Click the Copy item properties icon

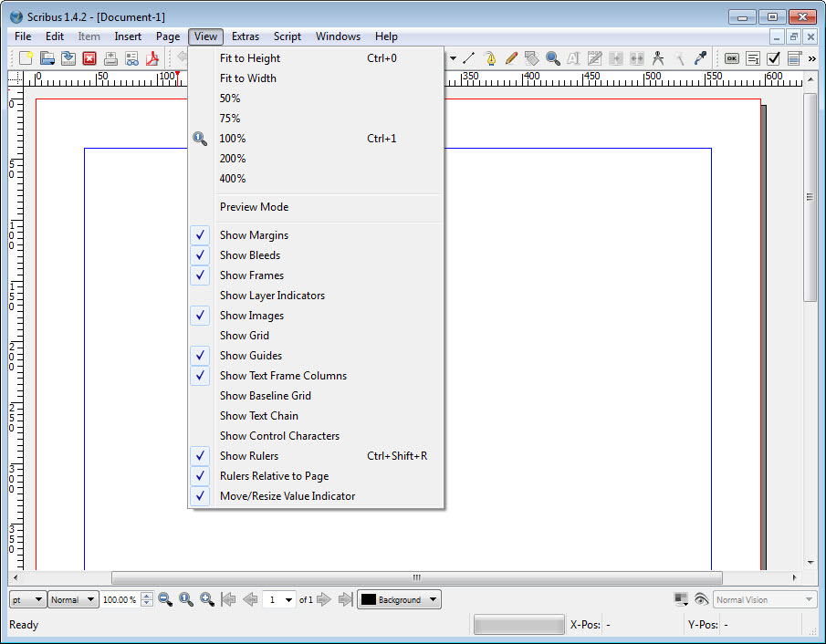(679, 57)
